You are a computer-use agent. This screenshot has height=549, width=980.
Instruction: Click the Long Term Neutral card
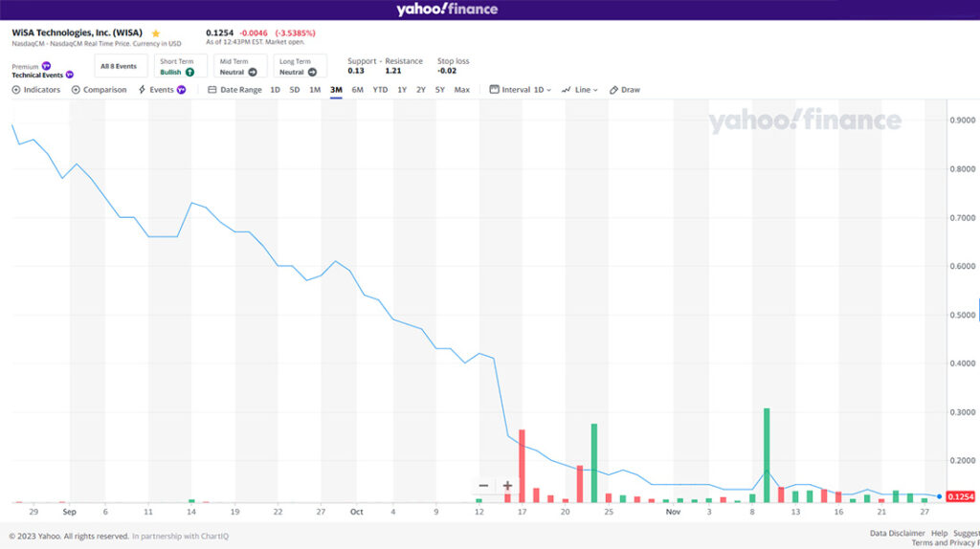(300, 66)
